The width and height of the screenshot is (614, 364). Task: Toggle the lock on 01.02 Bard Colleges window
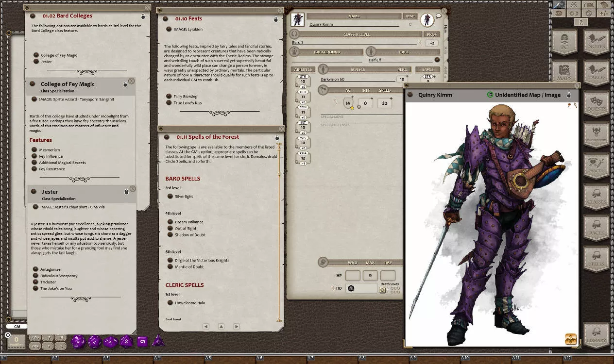click(143, 16)
